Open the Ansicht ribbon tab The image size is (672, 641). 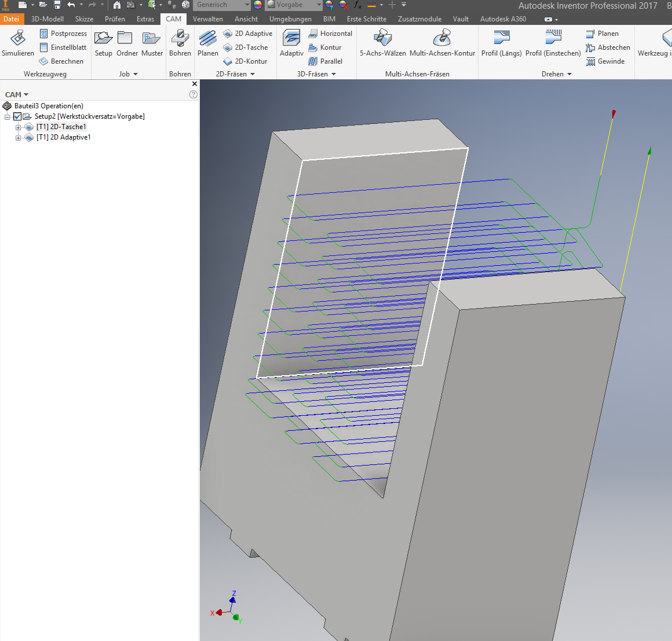246,19
